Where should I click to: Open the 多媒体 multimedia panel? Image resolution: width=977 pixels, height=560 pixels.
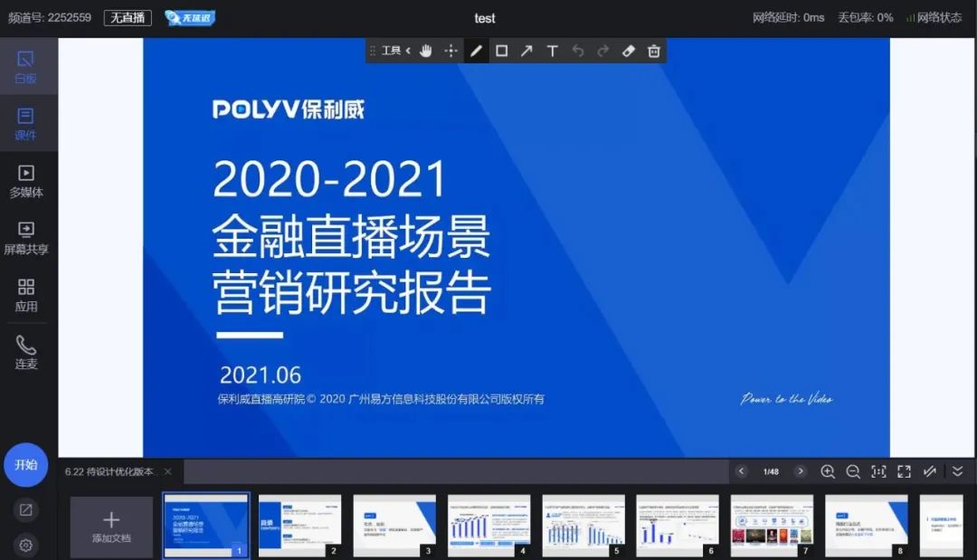click(x=25, y=181)
